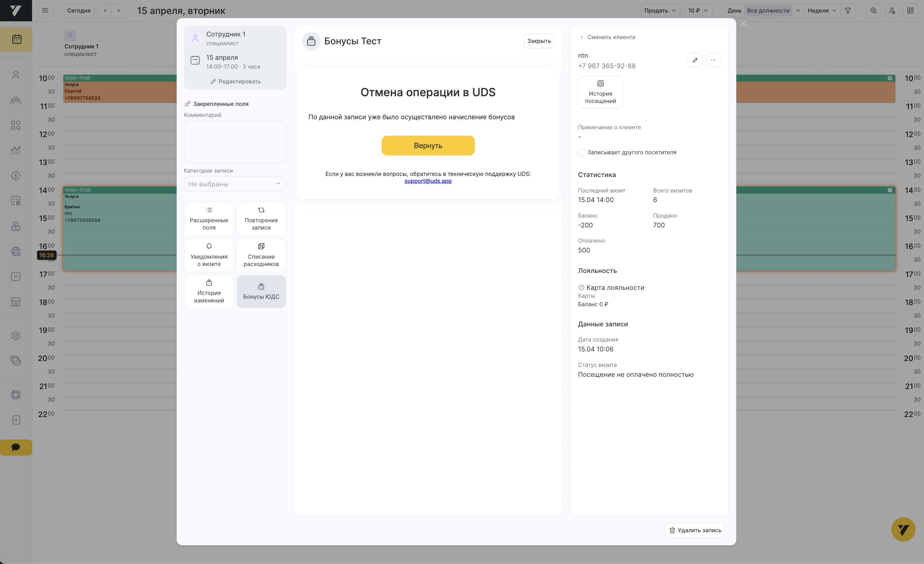Image resolution: width=924 pixels, height=564 pixels.
Task: Tick the Записывает другого посетителя checkbox
Action: click(582, 152)
